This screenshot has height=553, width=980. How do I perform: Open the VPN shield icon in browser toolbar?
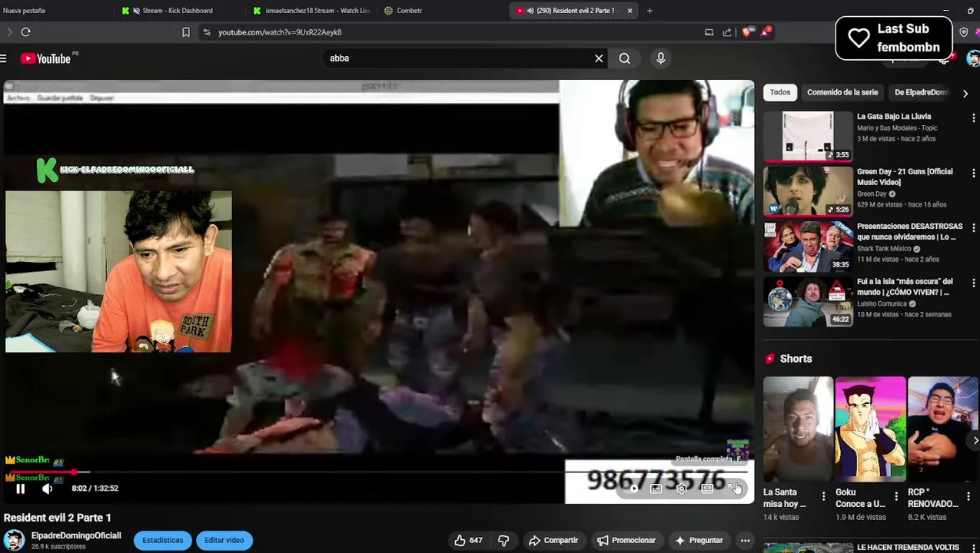pos(964,32)
